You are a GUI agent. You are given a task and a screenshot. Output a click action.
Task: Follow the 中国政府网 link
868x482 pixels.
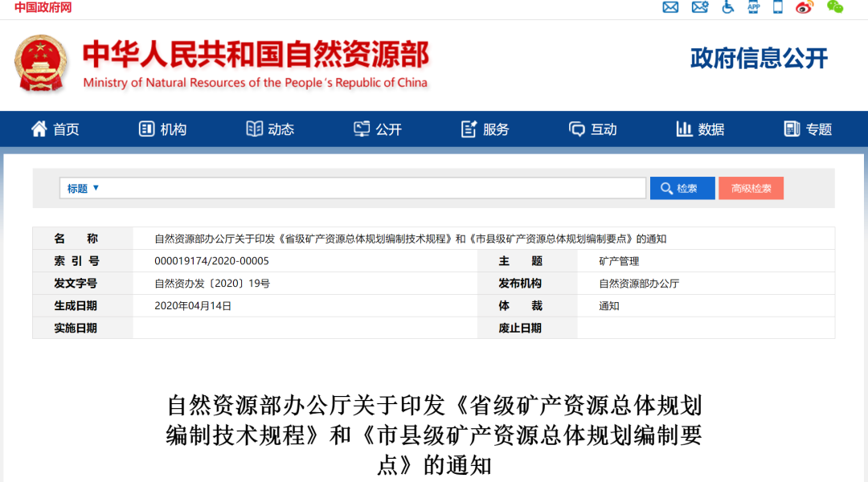tap(43, 7)
